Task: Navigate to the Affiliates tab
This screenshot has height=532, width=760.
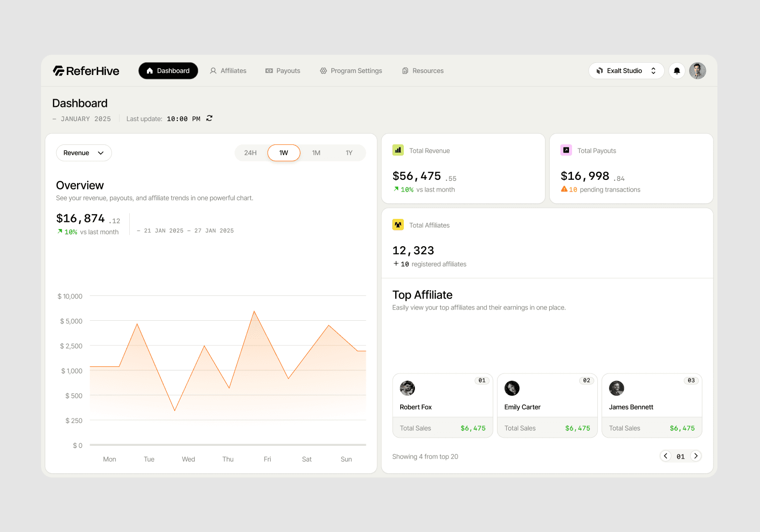Action: 228,70
